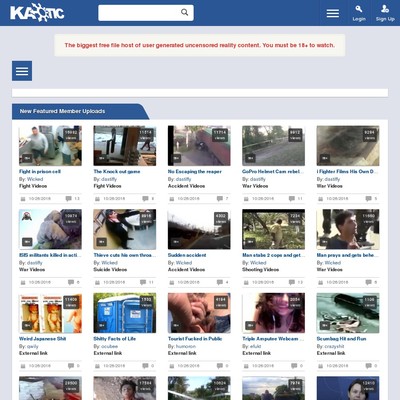Click calendar icon on Scumbag Hit and Run
This screenshot has height=400, width=400.
click(x=320, y=366)
